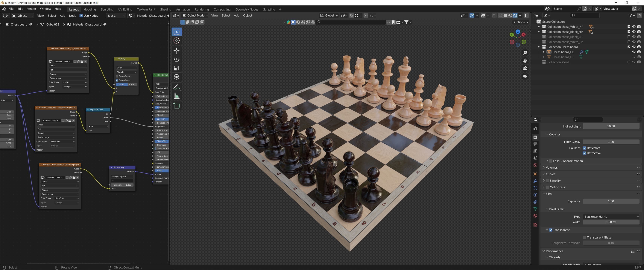Enable Clamp Result in Multiply node
The height and width of the screenshot is (270, 644).
(x=117, y=76)
